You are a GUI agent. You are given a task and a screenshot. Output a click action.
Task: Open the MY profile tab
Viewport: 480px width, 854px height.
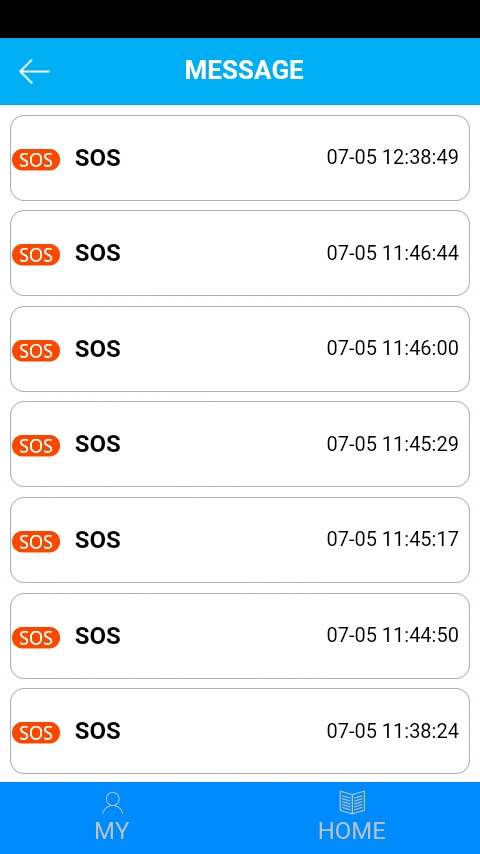point(112,817)
